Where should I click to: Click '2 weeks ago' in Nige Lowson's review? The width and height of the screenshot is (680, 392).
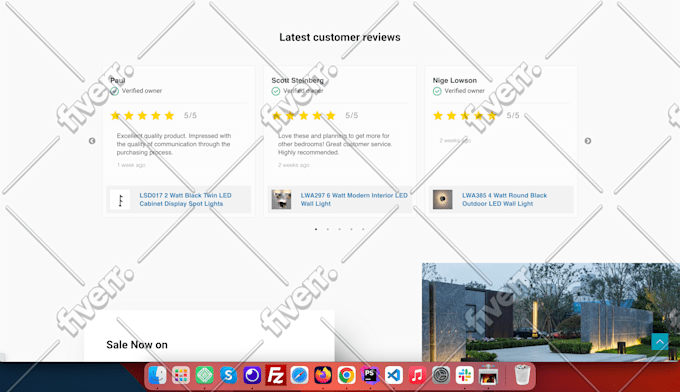click(x=455, y=140)
